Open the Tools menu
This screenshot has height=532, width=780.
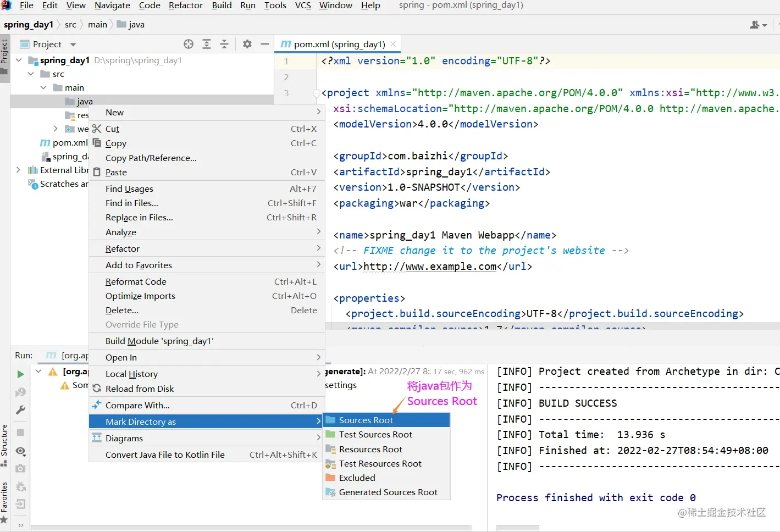pyautogui.click(x=275, y=5)
